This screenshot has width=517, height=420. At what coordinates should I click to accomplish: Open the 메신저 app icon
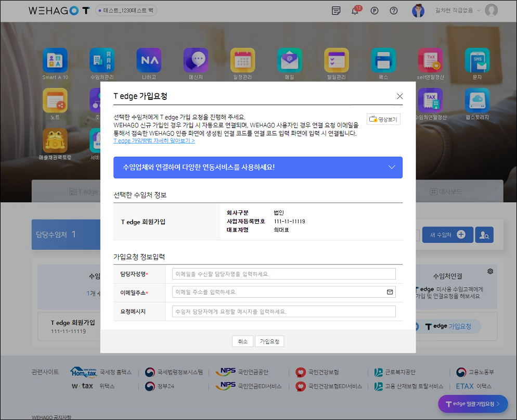[196, 60]
